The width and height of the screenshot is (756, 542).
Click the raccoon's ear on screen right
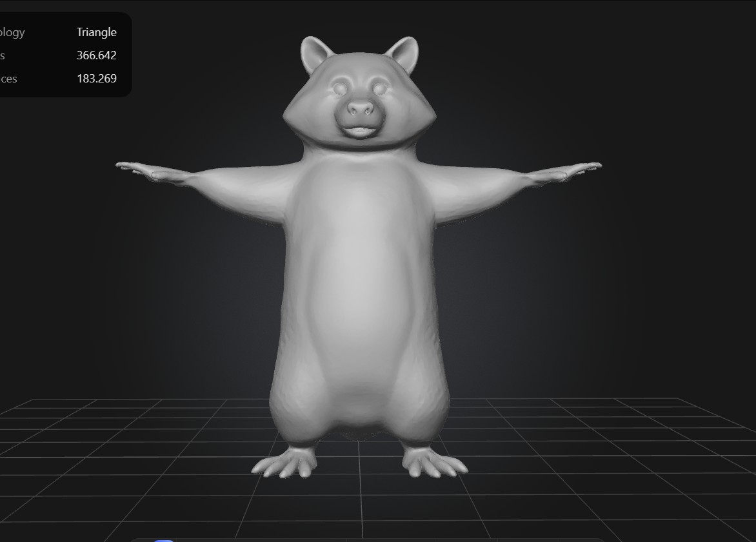click(404, 53)
